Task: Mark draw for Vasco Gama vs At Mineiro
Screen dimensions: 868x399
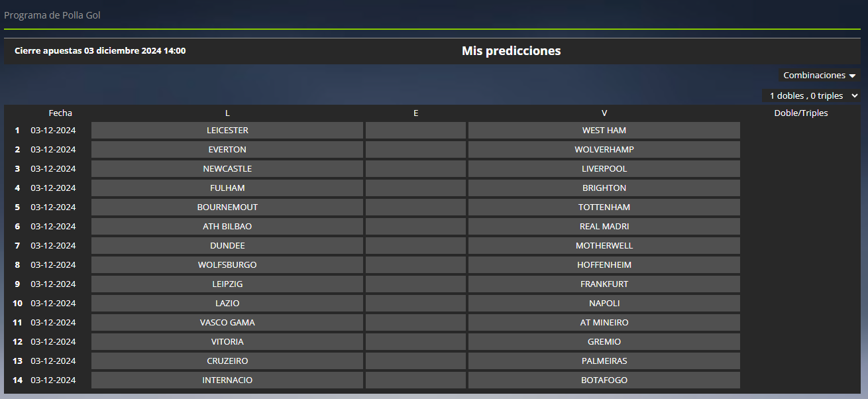Action: point(415,323)
